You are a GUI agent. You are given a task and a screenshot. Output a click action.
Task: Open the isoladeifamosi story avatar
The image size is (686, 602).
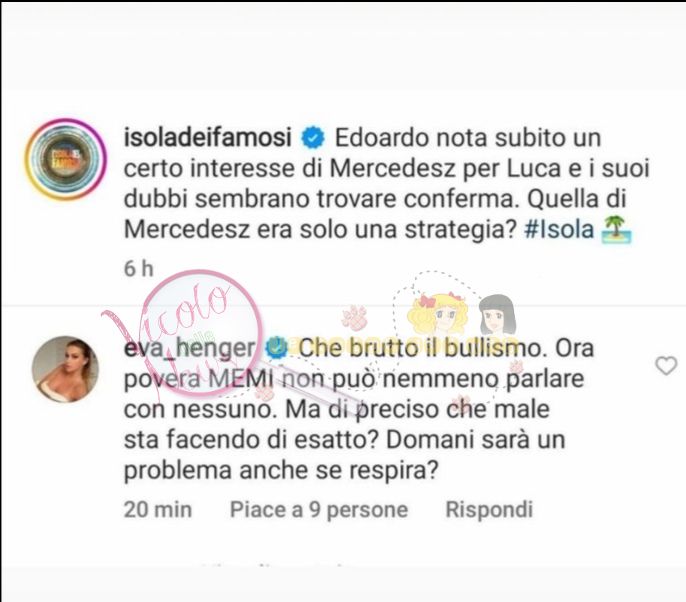pos(66,159)
